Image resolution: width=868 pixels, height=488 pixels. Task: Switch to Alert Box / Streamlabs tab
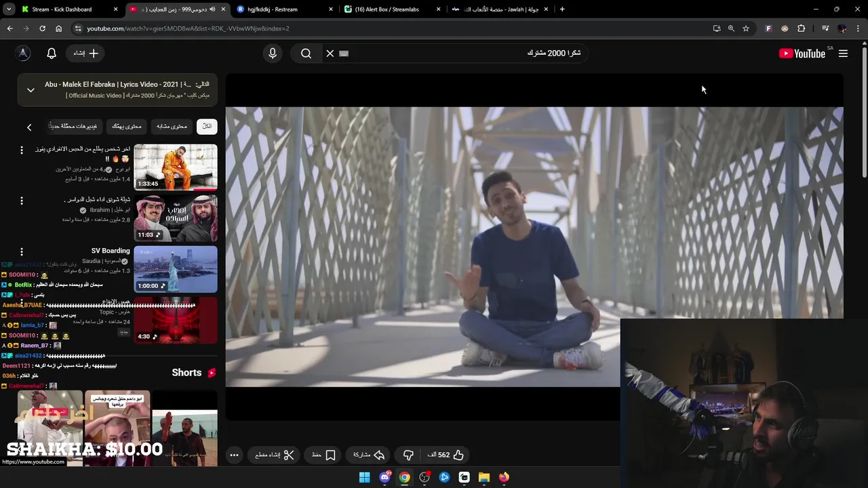(392, 9)
